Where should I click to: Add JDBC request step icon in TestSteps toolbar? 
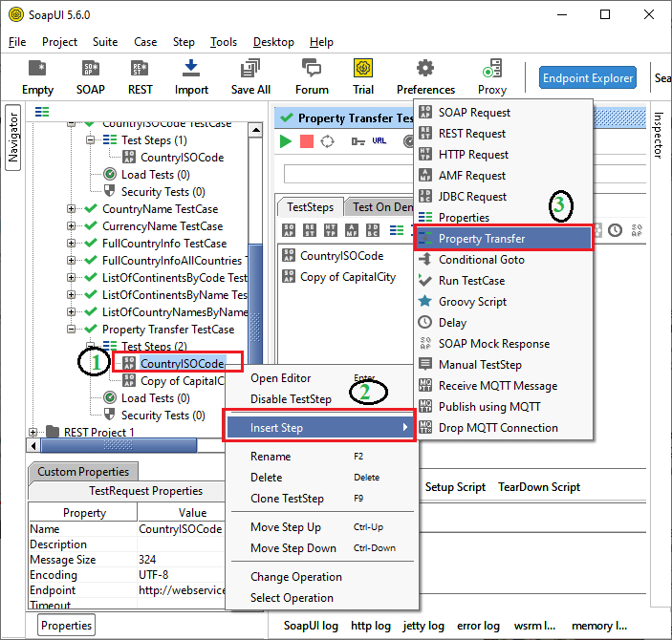(373, 230)
